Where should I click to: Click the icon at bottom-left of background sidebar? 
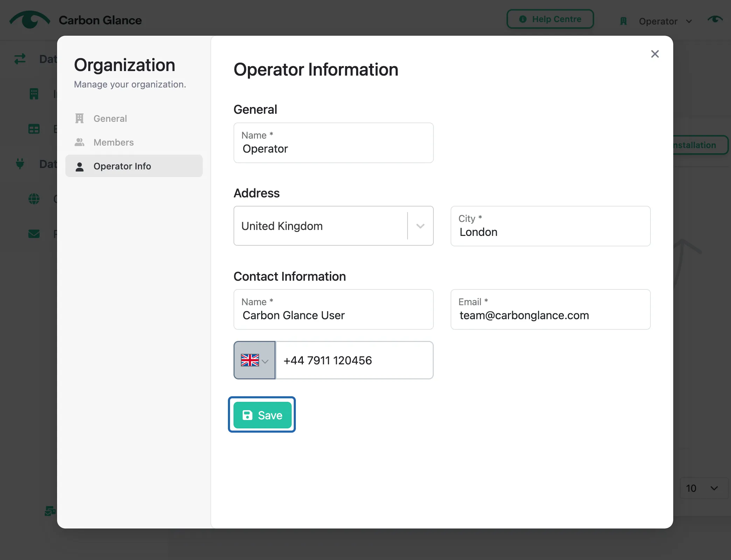click(50, 511)
